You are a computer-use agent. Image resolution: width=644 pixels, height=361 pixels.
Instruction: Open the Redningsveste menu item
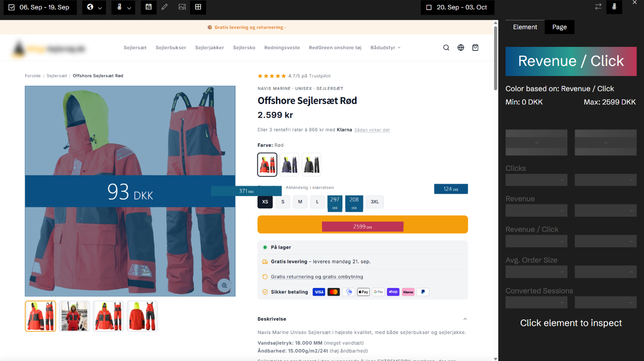click(282, 47)
